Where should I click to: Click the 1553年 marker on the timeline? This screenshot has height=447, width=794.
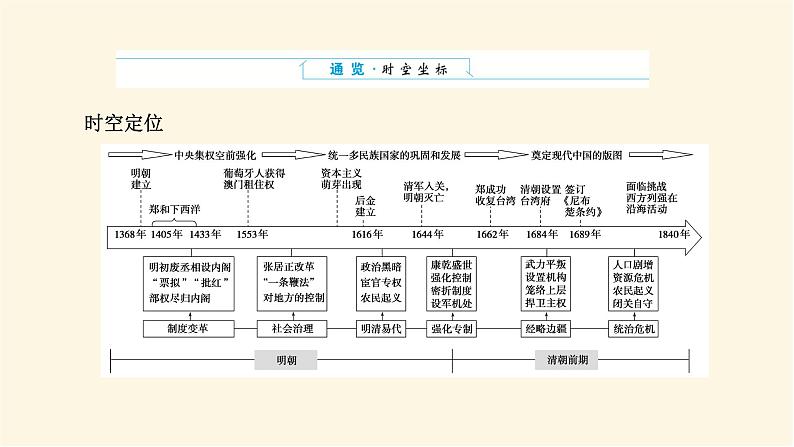coord(252,234)
